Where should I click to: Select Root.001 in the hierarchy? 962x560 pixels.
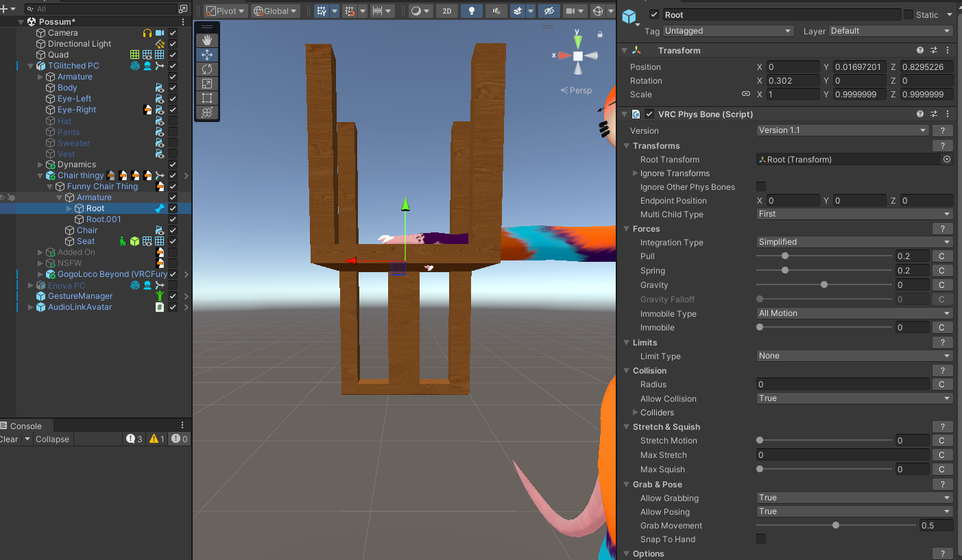[x=104, y=219]
